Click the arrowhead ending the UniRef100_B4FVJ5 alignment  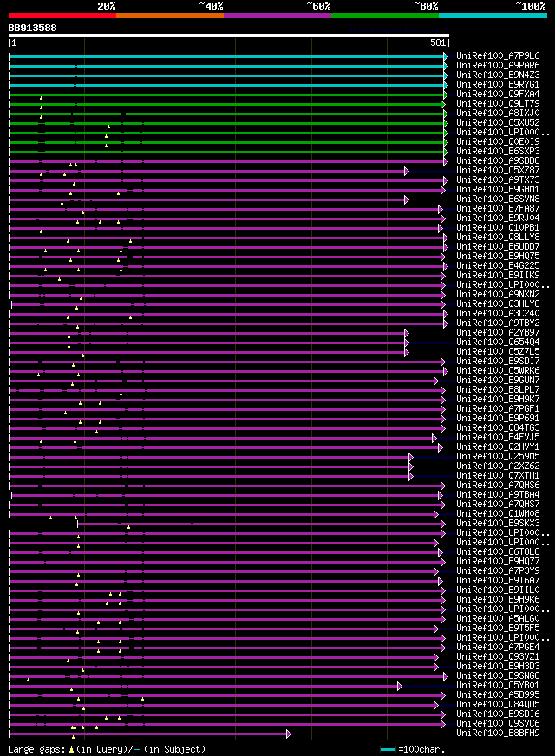(434, 439)
